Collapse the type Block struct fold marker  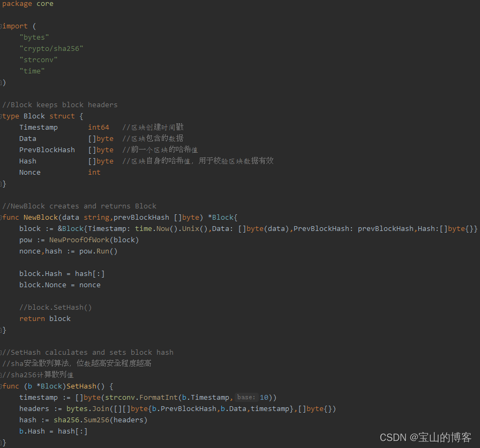(x=1, y=116)
